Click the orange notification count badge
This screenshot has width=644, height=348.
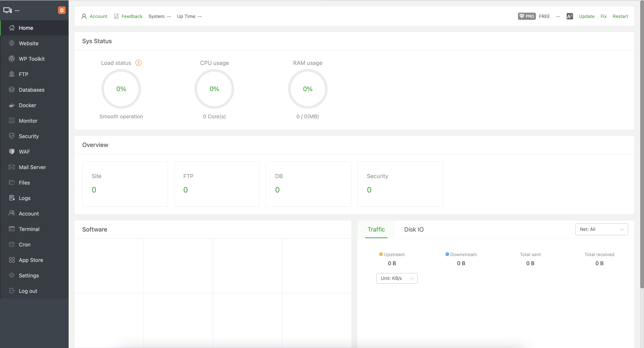[x=61, y=10]
